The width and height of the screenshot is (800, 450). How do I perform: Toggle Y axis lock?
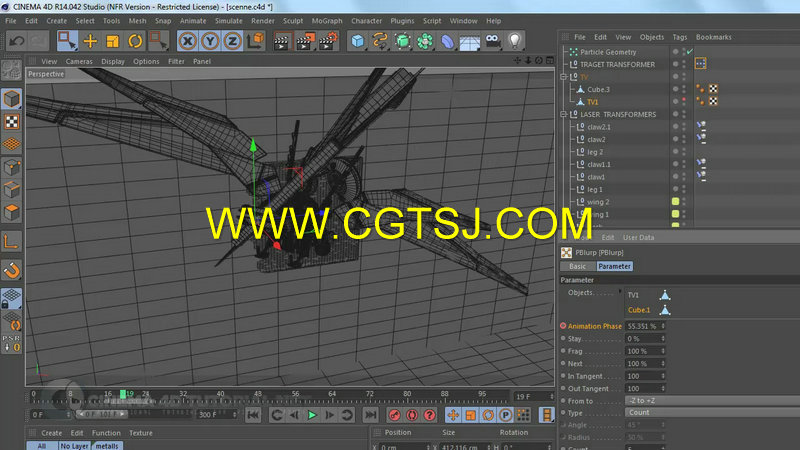pos(210,41)
